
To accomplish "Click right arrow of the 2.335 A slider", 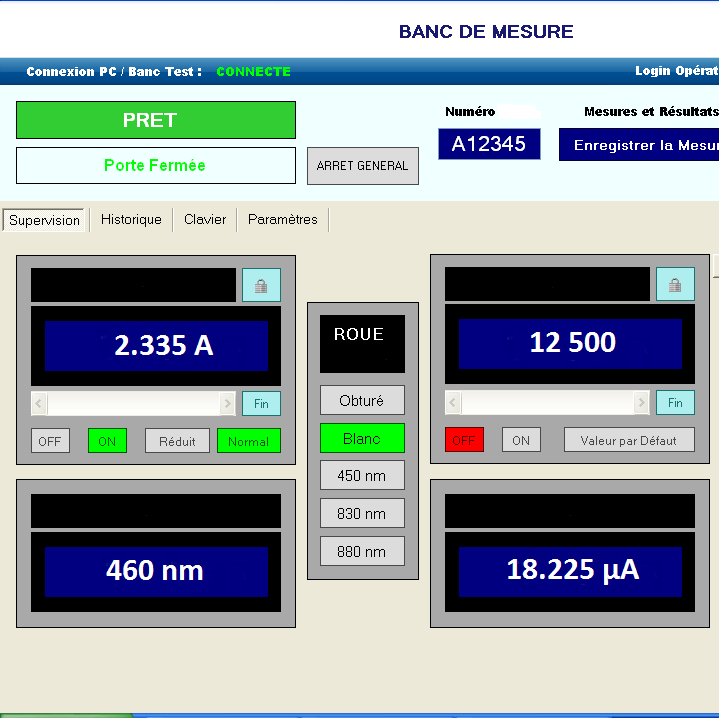I will coord(227,404).
